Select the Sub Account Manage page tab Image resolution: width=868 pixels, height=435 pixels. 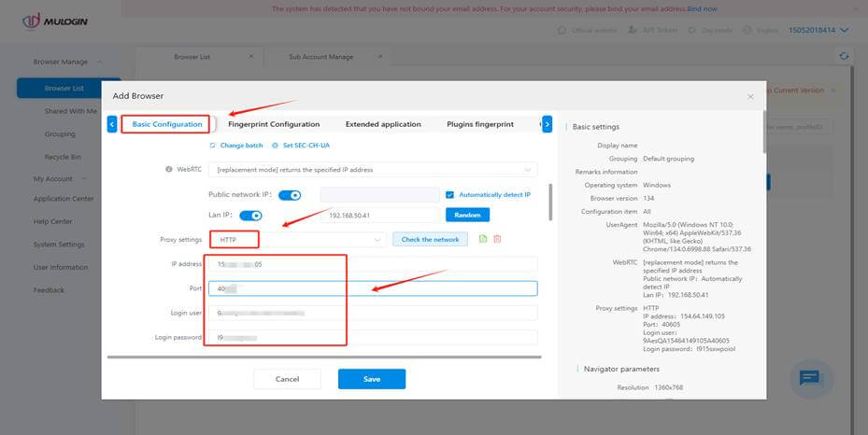pos(321,57)
